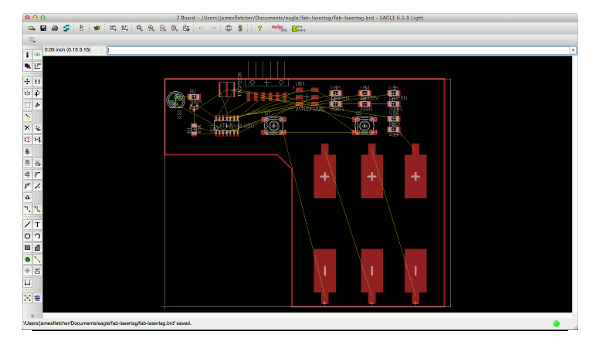Viewport: 600px width, 360px height.
Task: Select the Meander tool
Action: click(27, 197)
